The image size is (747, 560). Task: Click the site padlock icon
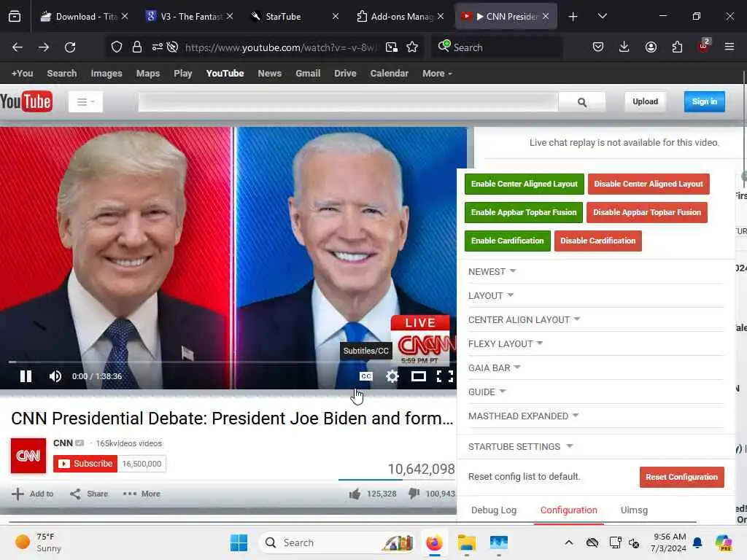137,47
